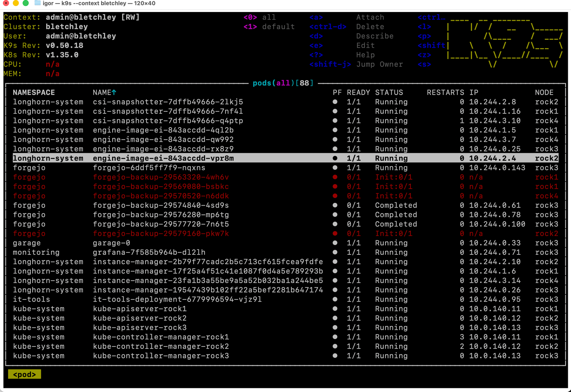571x392 pixels.
Task: Click the PF dot for kube-apiserver-rock1
Action: click(x=335, y=309)
